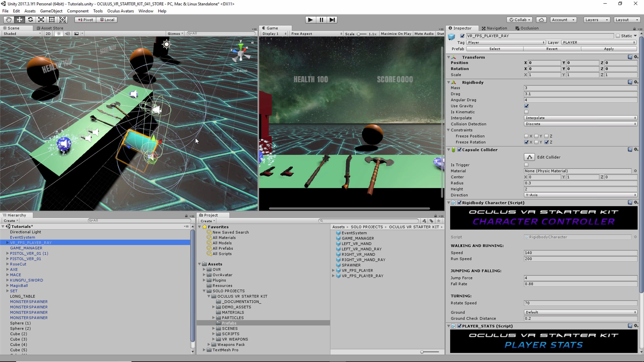
Task: Toggle scene lighting sun icon
Action: [x=59, y=34]
